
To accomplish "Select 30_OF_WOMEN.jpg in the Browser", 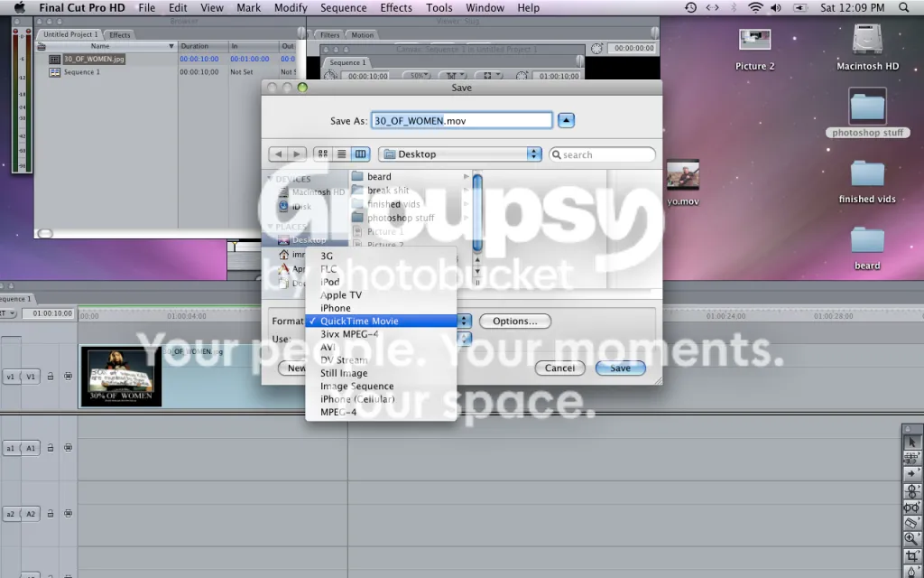I will click(x=94, y=59).
